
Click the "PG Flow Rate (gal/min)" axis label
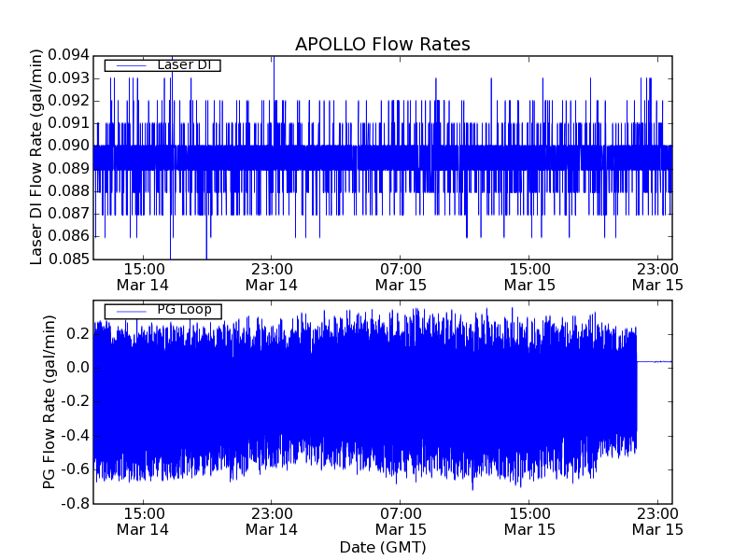(x=49, y=401)
